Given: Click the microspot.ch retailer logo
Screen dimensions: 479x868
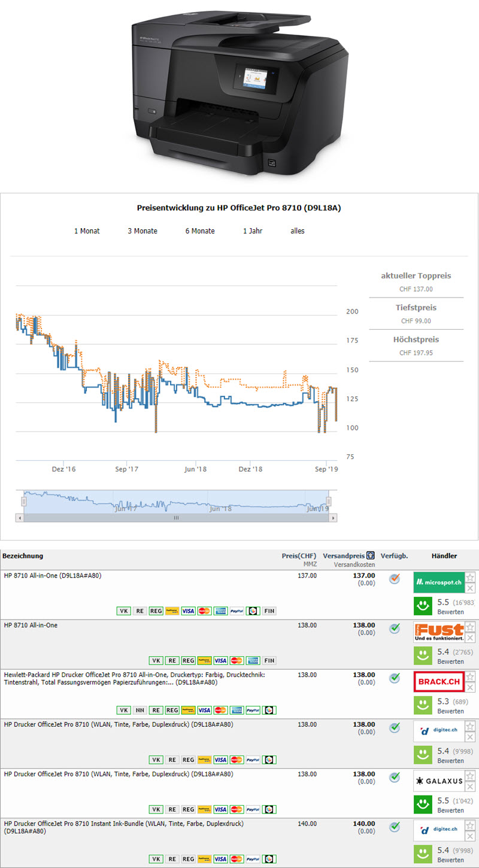Looking at the screenshot, I should (438, 582).
